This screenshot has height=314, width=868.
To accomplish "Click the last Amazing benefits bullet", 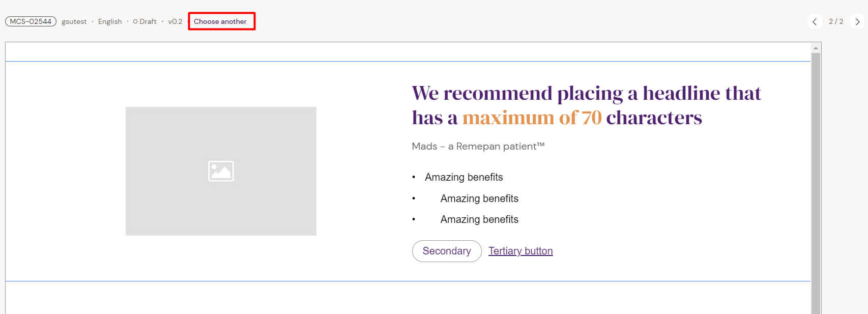I will click(x=479, y=219).
